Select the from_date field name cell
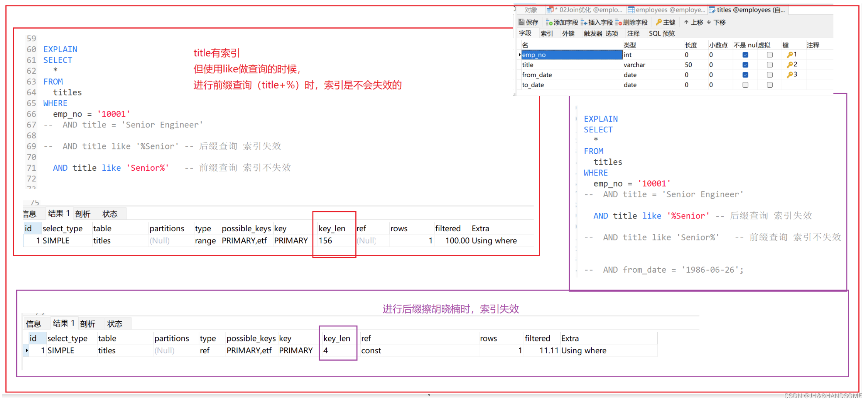This screenshot has width=868, height=402. click(x=572, y=75)
